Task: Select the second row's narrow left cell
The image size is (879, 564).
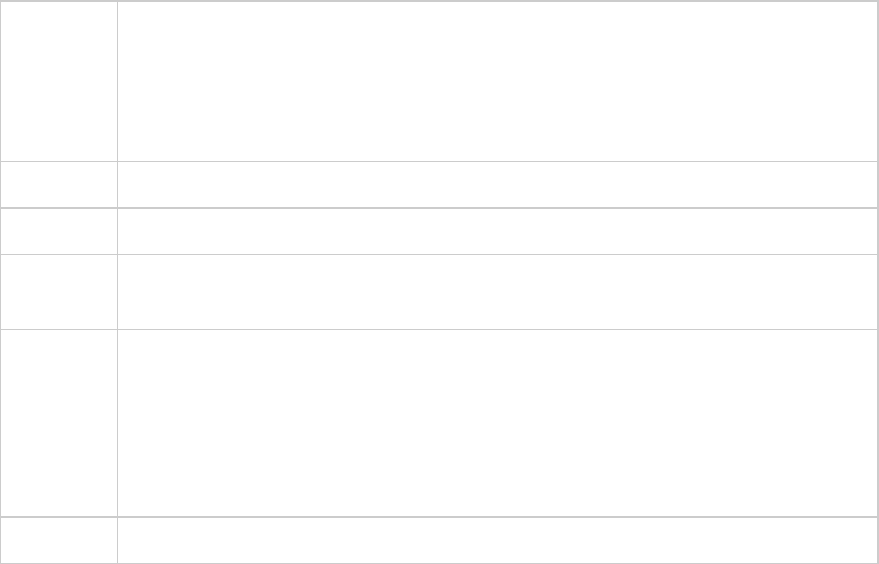Action: 58,185
